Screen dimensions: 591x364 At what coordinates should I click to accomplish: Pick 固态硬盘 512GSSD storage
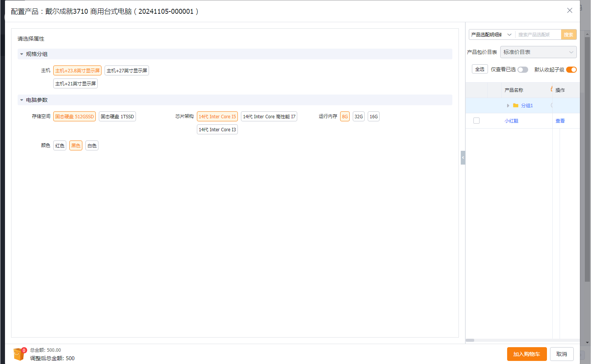[x=74, y=117]
